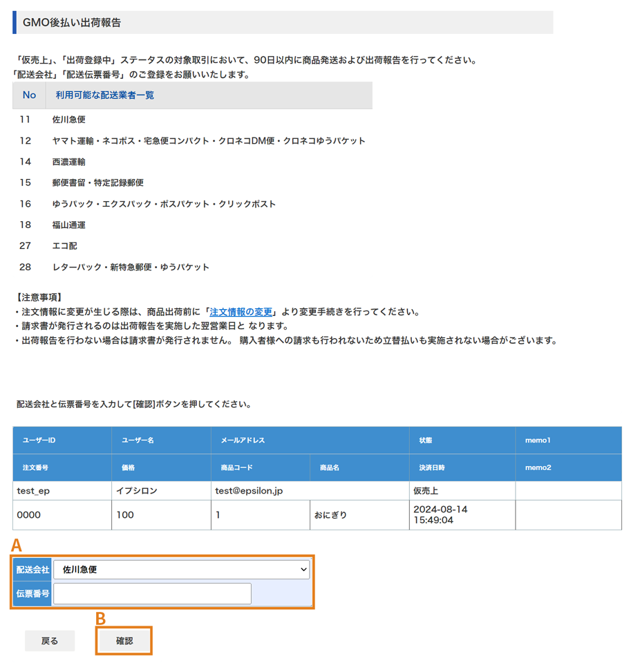Screen dimensions: 629x672
Task: Click the memo1 column header
Action: (x=569, y=440)
